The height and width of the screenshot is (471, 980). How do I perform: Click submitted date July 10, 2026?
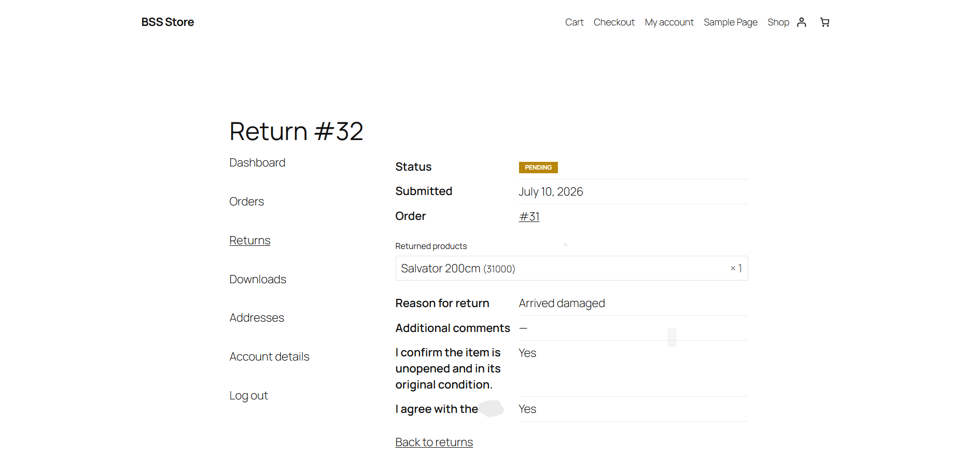[x=551, y=191]
